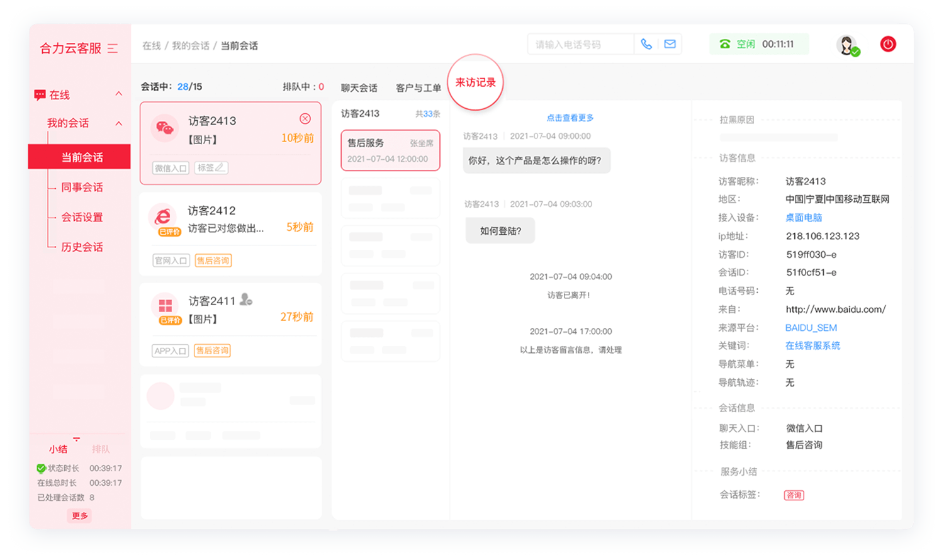Click the envelope mail icon in the header
This screenshot has width=944, height=560.
pos(669,44)
